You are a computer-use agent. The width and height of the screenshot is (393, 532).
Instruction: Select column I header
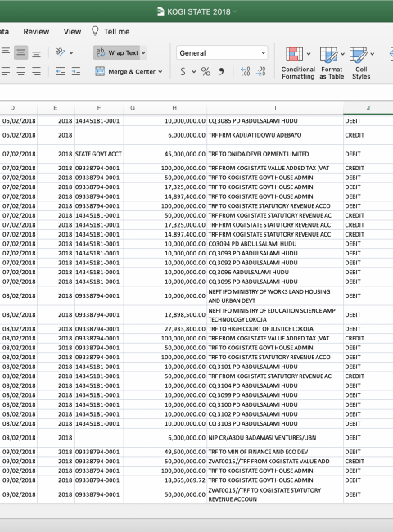coord(275,108)
